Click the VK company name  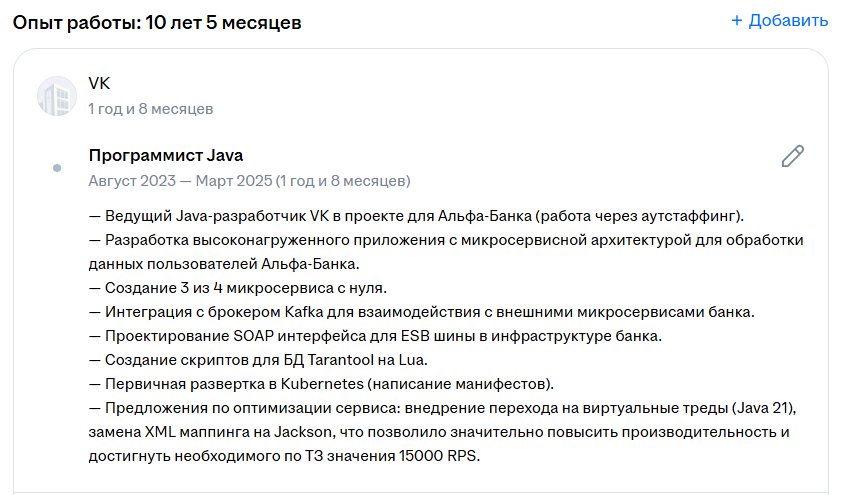click(x=99, y=83)
